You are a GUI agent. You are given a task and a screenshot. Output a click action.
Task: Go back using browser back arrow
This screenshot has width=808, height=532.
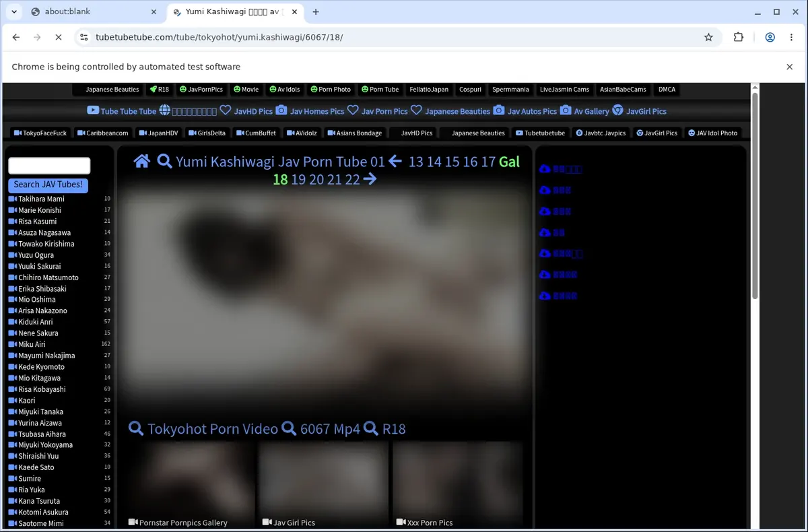[x=16, y=38]
